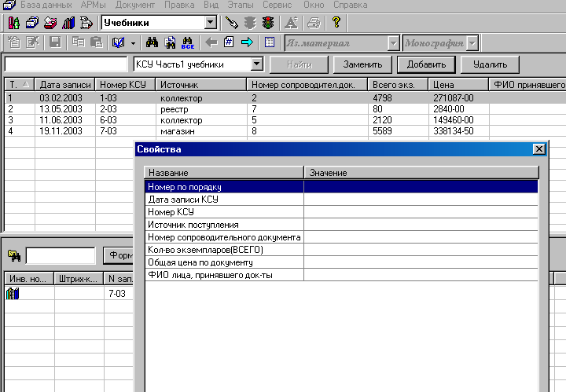The height and width of the screenshot is (392, 566).
Task: Select Источник поступления property row
Action: coord(341,225)
